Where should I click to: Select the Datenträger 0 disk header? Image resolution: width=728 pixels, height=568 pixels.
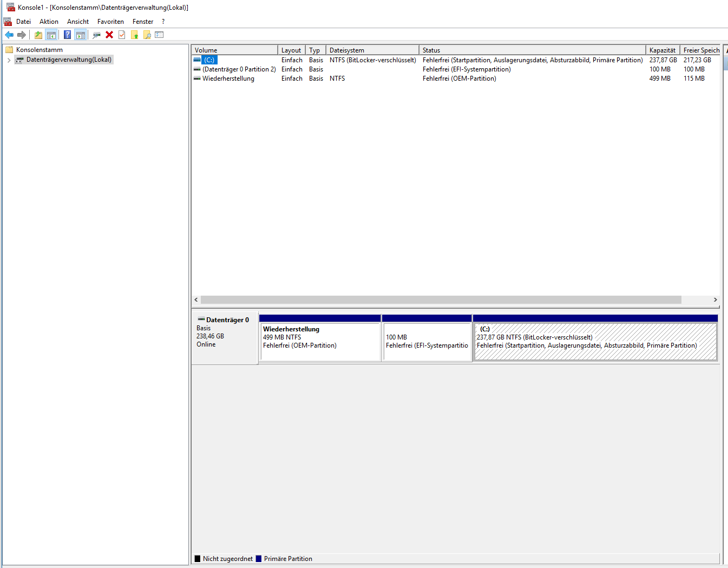pyautogui.click(x=225, y=339)
